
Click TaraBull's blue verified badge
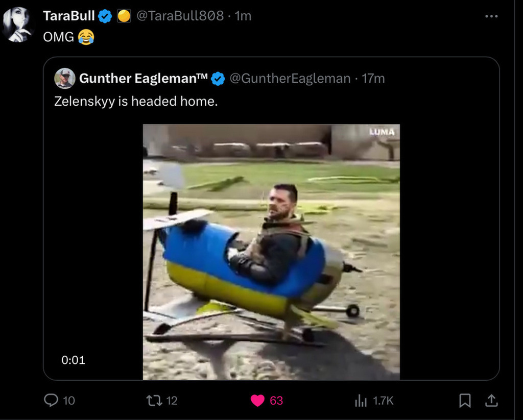pyautogui.click(x=105, y=16)
